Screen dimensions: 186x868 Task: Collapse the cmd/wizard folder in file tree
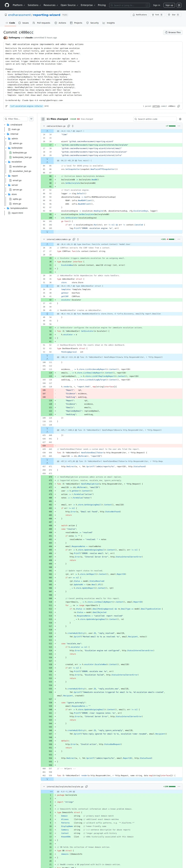click(5, 125)
